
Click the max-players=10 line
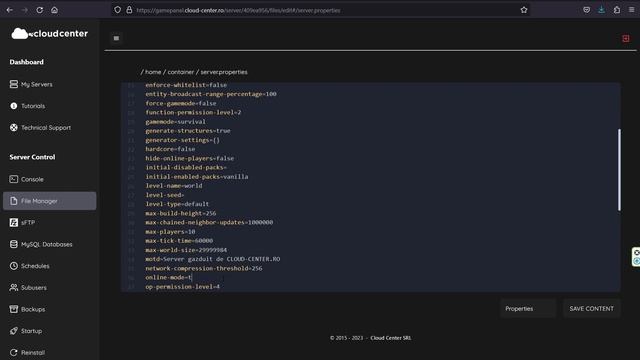click(x=170, y=232)
